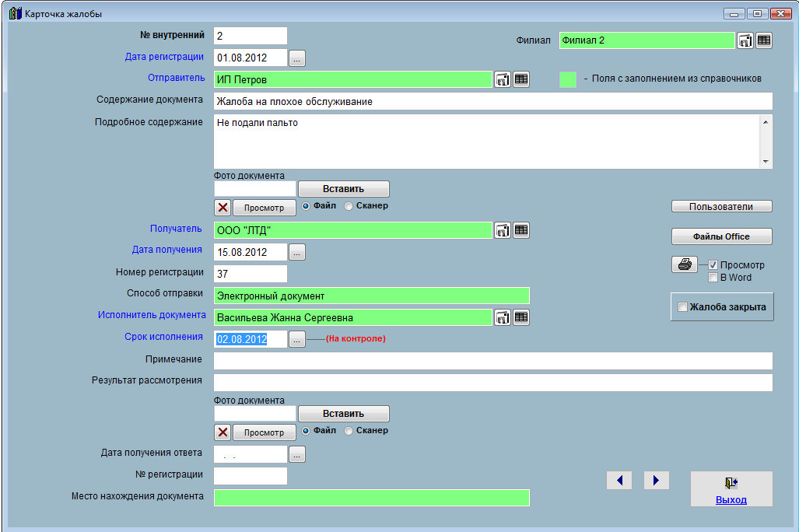Screen dimensions: 799x532
Task: Open table list icon for Получатель
Action: (x=520, y=230)
